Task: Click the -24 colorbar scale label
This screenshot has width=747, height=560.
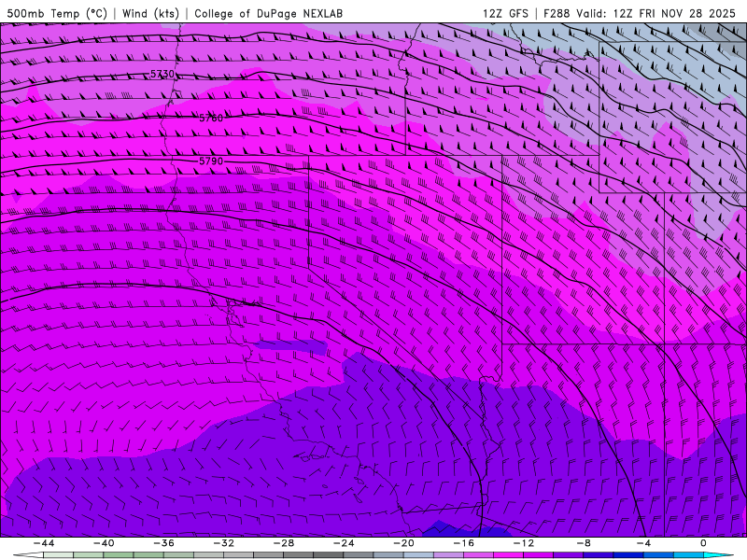Action: (x=344, y=543)
